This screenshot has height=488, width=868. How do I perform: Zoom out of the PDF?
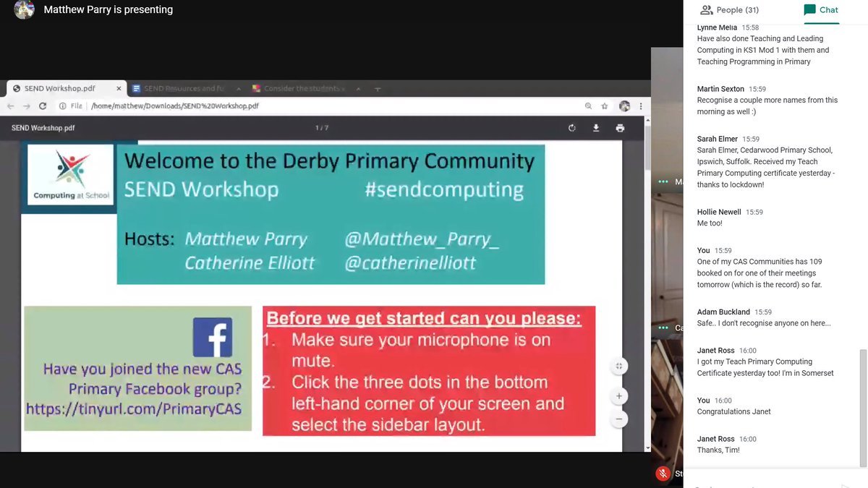coord(619,419)
